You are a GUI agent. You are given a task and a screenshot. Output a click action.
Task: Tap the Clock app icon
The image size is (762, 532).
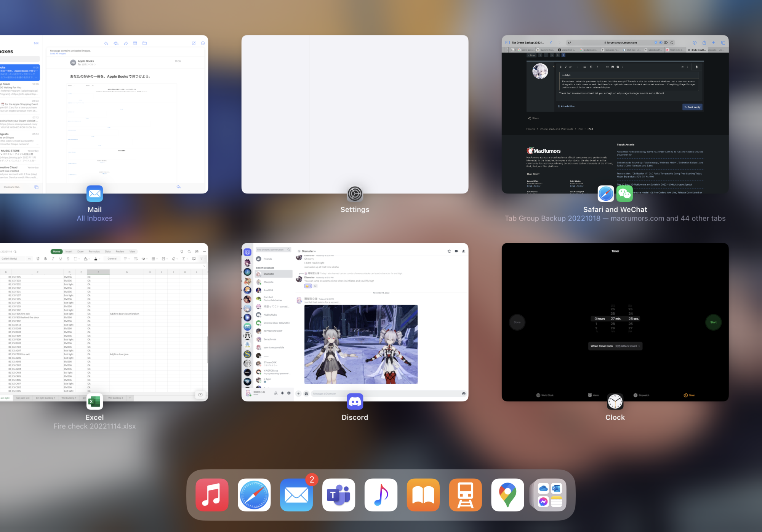click(615, 402)
